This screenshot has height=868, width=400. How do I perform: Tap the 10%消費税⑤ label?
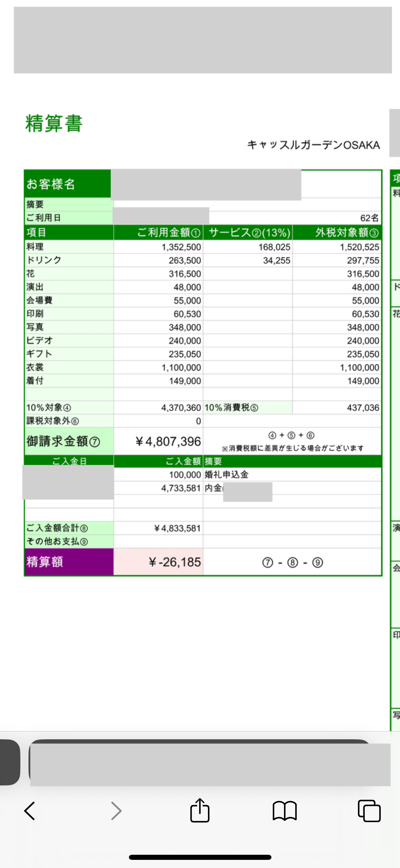point(231,408)
